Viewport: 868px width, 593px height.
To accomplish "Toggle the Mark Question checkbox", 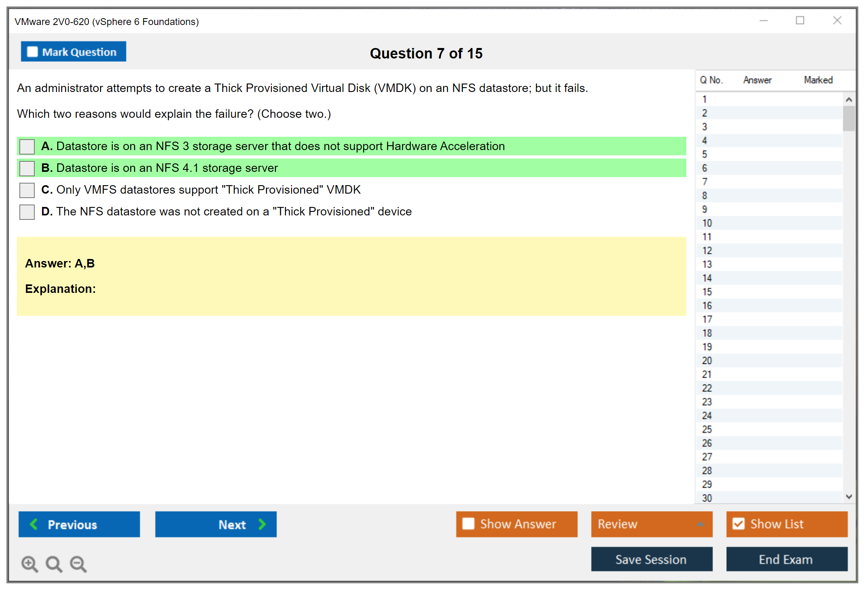I will pyautogui.click(x=32, y=52).
